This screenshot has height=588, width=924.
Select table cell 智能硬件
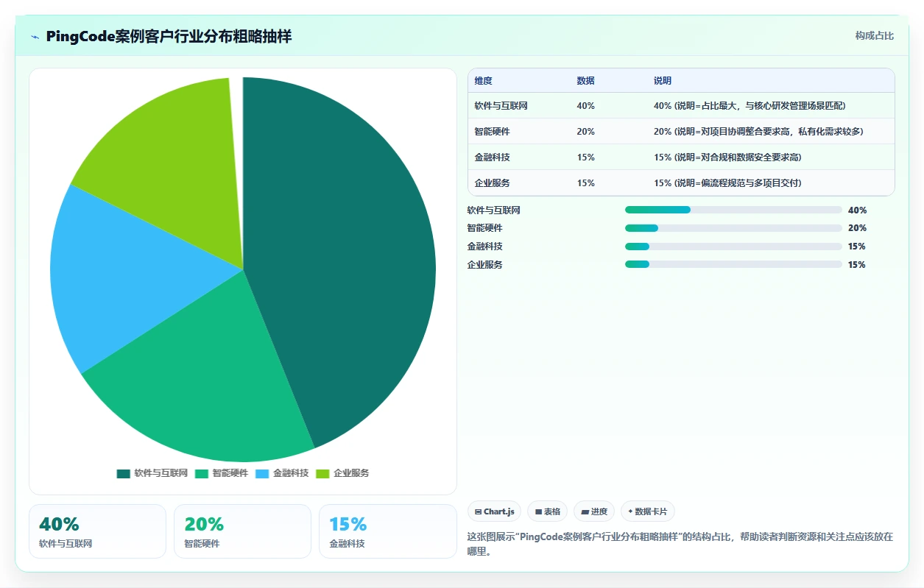493,132
